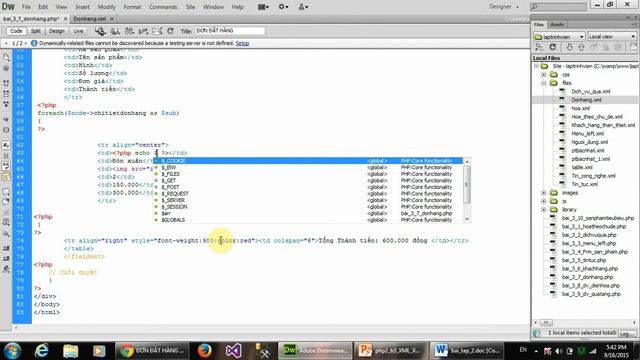Open Firefox from the taskbar
This screenshot has height=360, width=640.
(204, 350)
